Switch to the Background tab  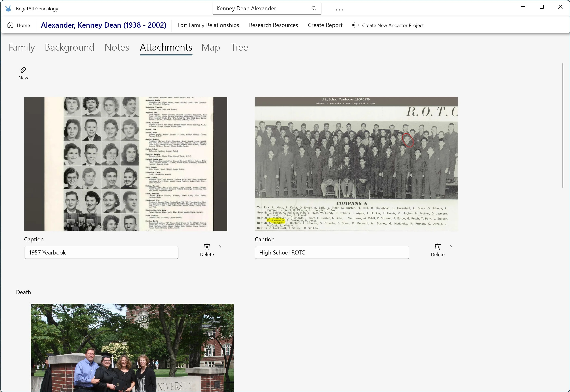click(x=69, y=47)
